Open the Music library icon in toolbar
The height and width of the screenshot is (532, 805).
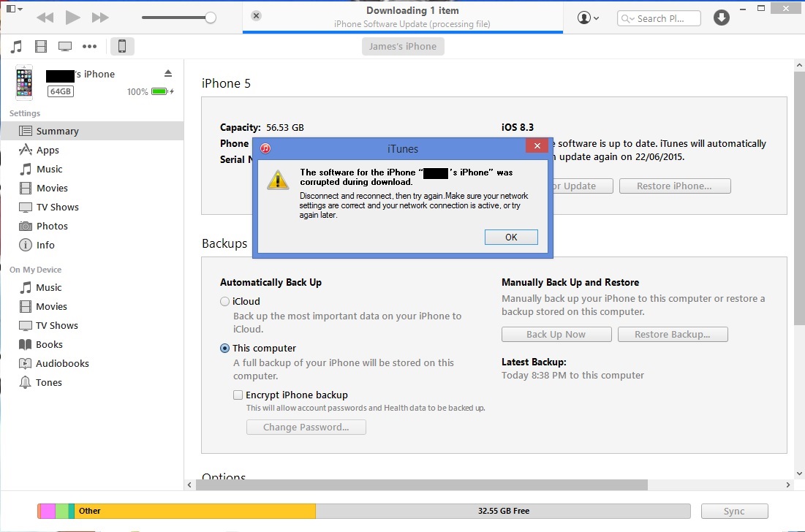pyautogui.click(x=16, y=47)
